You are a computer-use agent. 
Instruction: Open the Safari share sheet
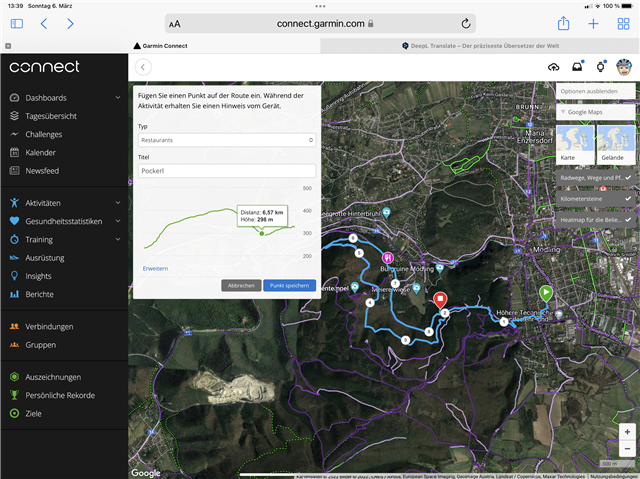[563, 23]
